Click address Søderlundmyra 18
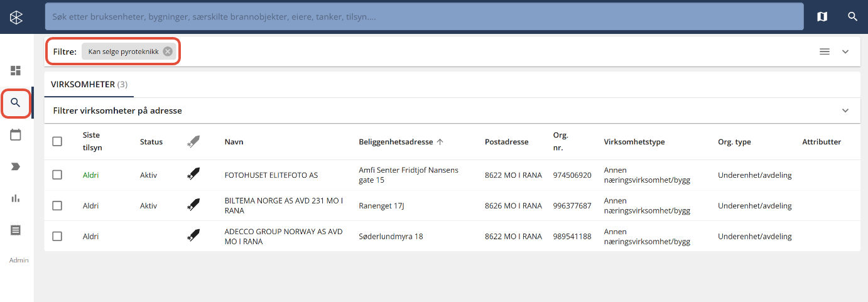Image resolution: width=868 pixels, height=302 pixels. pyautogui.click(x=391, y=236)
